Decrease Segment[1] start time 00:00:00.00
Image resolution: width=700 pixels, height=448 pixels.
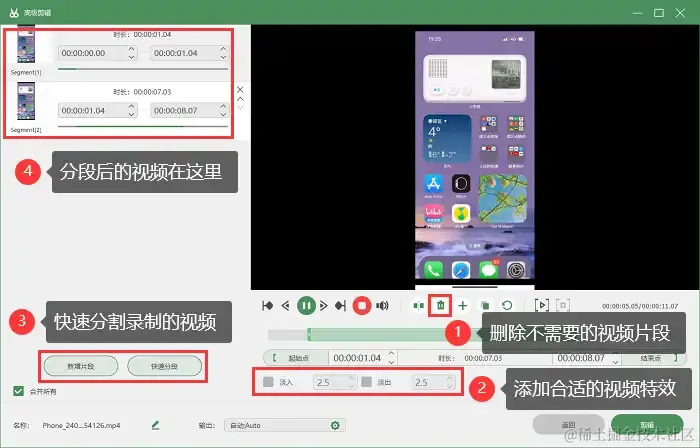click(x=131, y=57)
